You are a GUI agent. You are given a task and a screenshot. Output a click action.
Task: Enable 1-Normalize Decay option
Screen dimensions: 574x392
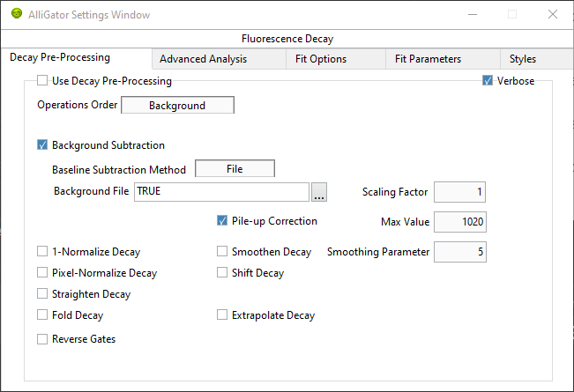coord(42,251)
